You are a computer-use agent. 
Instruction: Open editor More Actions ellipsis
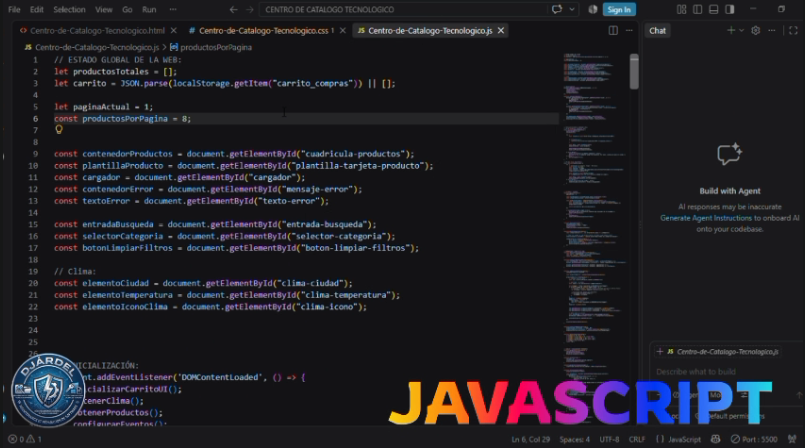tap(629, 31)
